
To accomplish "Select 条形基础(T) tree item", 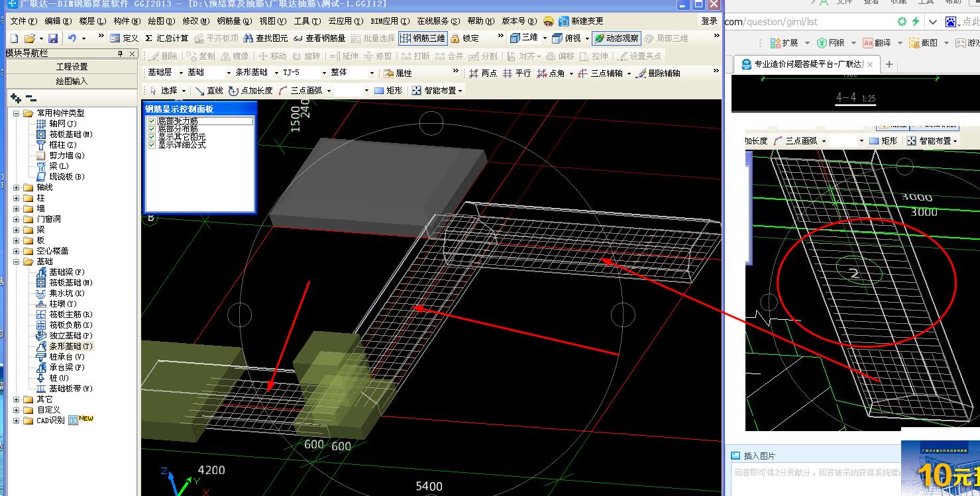I will (65, 346).
